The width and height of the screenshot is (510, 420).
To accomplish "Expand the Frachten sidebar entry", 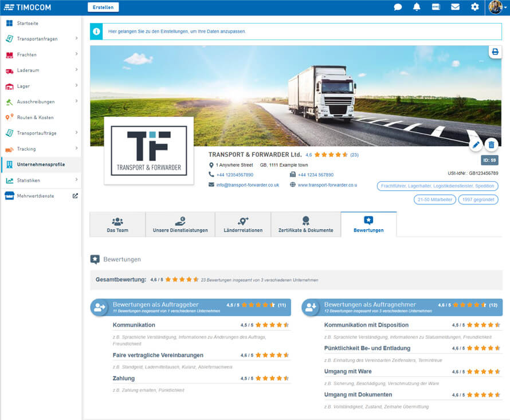I will (x=76, y=54).
